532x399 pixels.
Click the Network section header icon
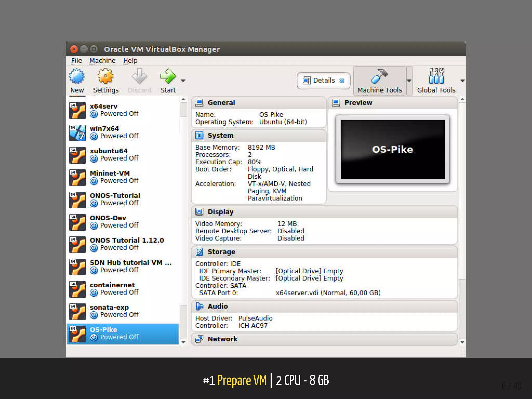point(199,339)
